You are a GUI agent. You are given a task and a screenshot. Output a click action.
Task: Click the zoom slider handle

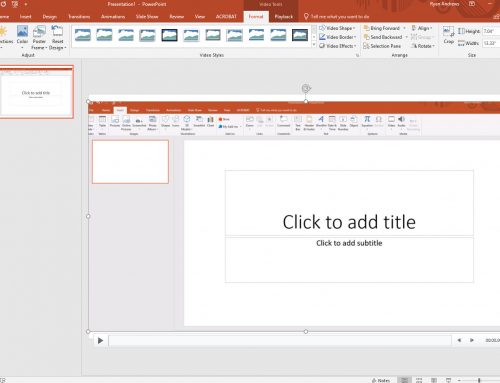[x=479, y=380]
